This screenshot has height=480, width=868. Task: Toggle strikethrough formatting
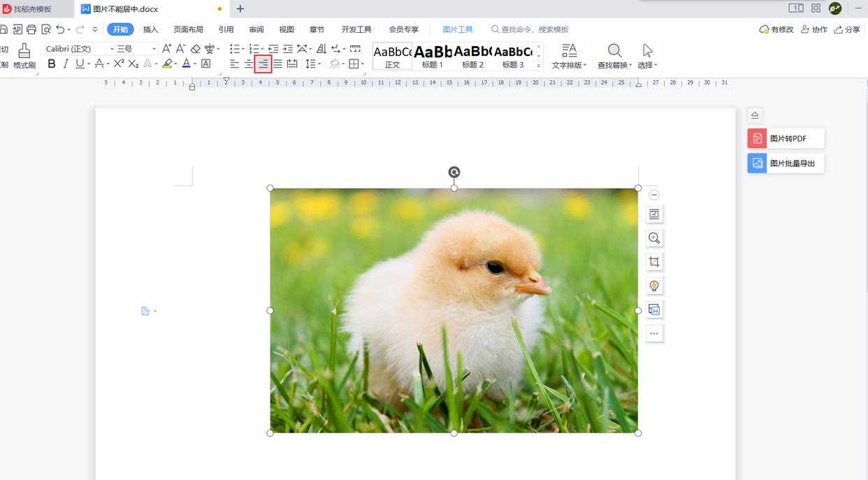coord(99,64)
